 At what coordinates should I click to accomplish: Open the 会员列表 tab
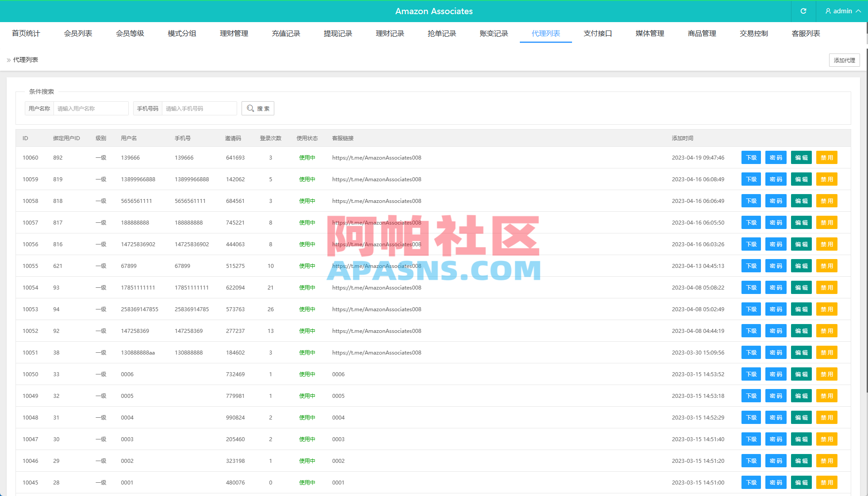coord(78,33)
